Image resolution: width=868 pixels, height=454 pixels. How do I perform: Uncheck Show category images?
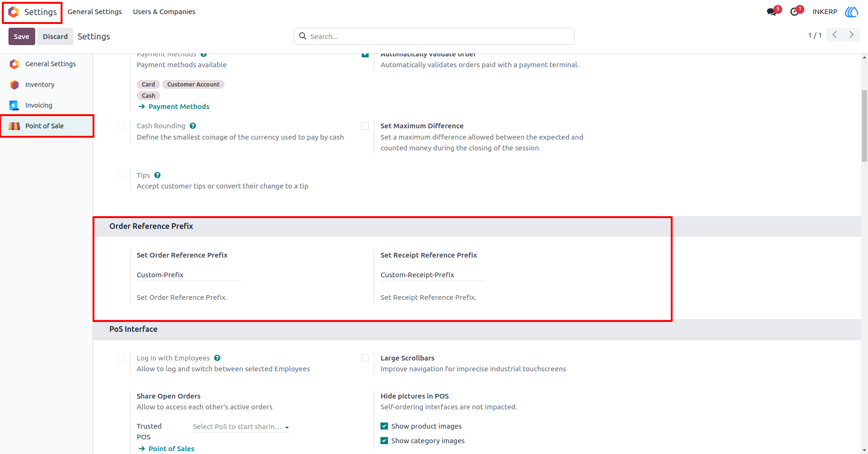point(384,441)
